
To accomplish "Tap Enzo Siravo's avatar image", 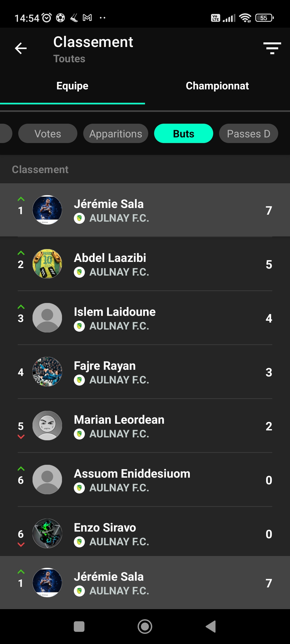I will pyautogui.click(x=47, y=533).
